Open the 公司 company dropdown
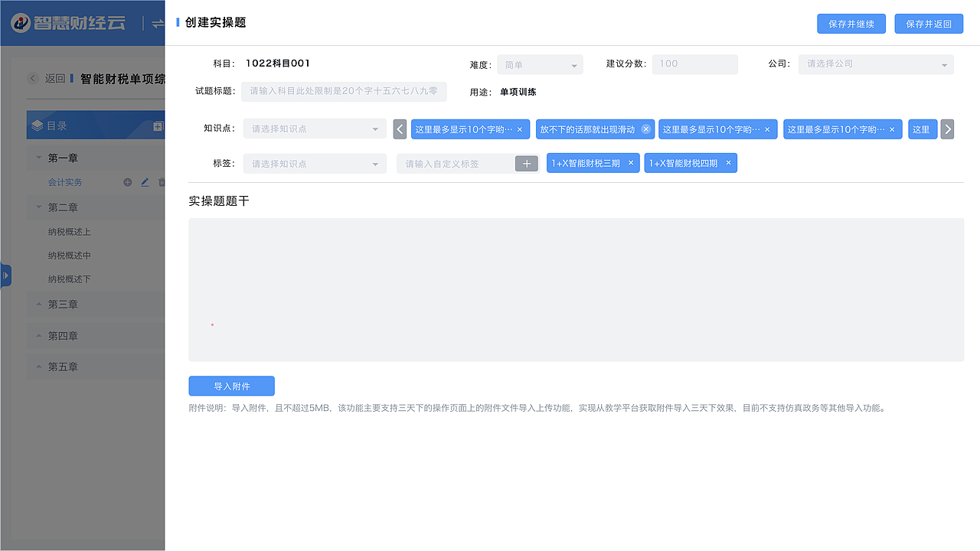 click(875, 64)
